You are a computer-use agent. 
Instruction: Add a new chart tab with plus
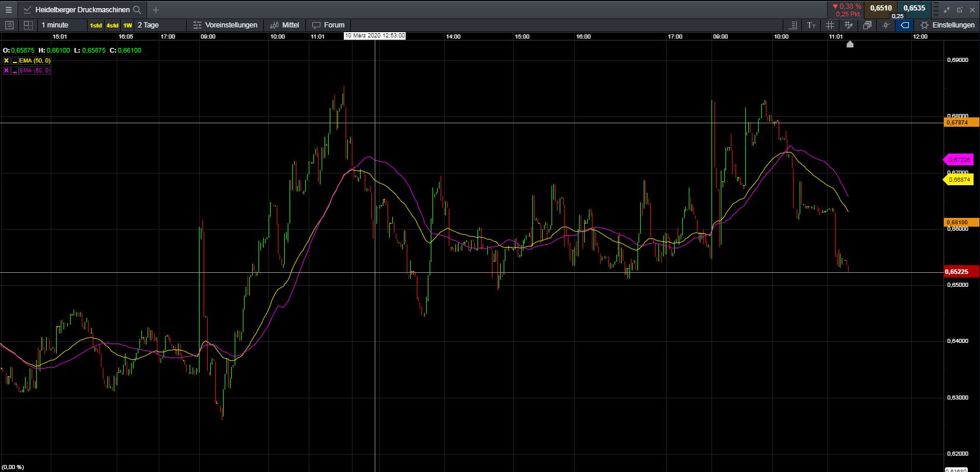[155, 10]
